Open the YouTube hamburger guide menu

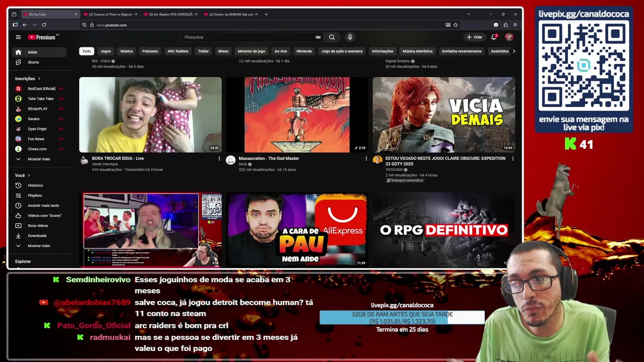click(x=18, y=37)
